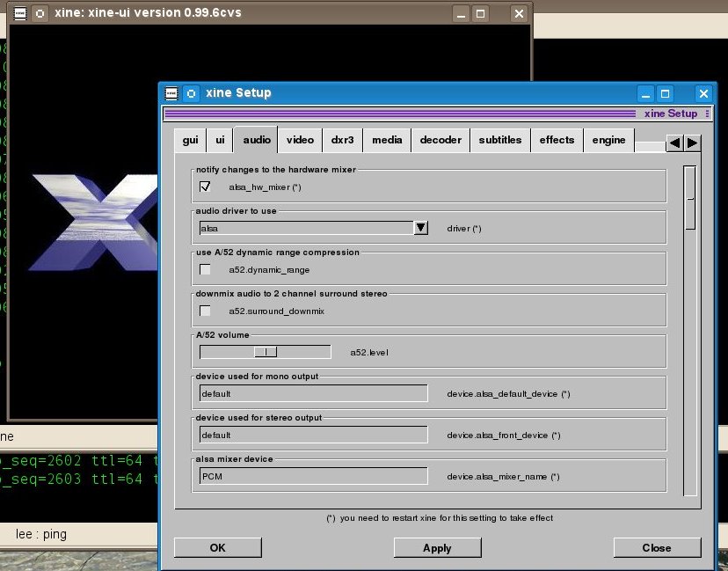Maximize the xine Setup window
Viewport: 728px width, 571px height.
point(665,94)
